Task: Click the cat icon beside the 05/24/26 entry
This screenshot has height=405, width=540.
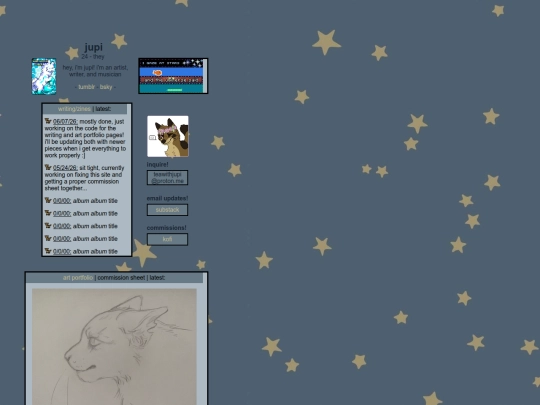Action: tap(48, 167)
